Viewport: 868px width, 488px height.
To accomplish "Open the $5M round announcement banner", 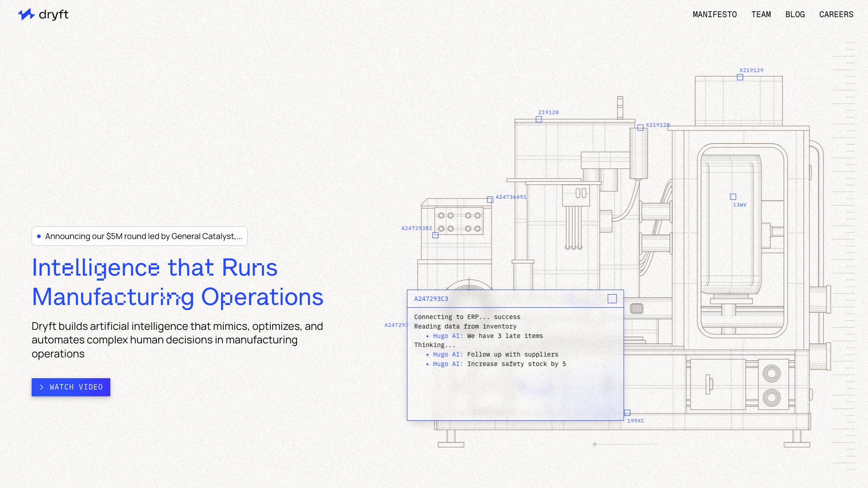I will [139, 236].
